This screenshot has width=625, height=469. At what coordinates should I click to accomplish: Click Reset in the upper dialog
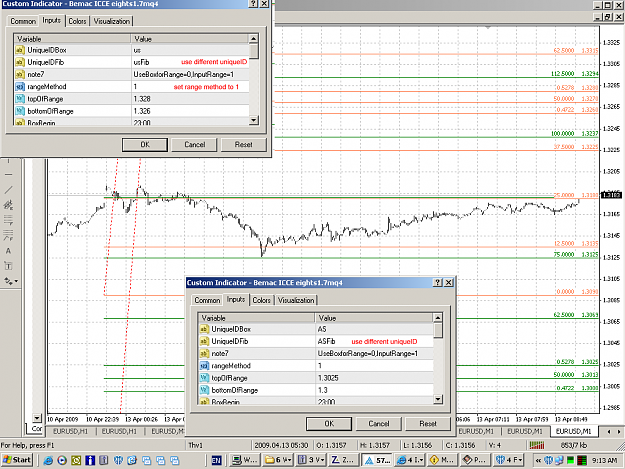pyautogui.click(x=244, y=145)
